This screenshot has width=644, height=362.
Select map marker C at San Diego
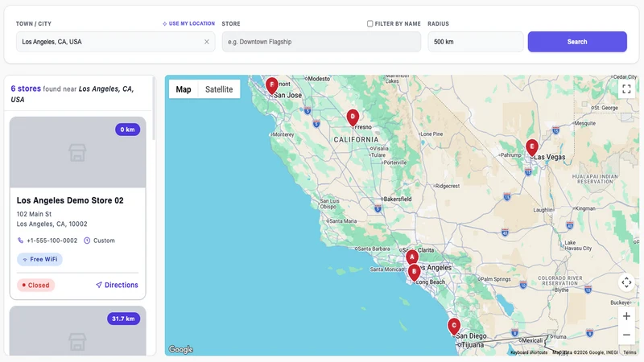coord(454,327)
